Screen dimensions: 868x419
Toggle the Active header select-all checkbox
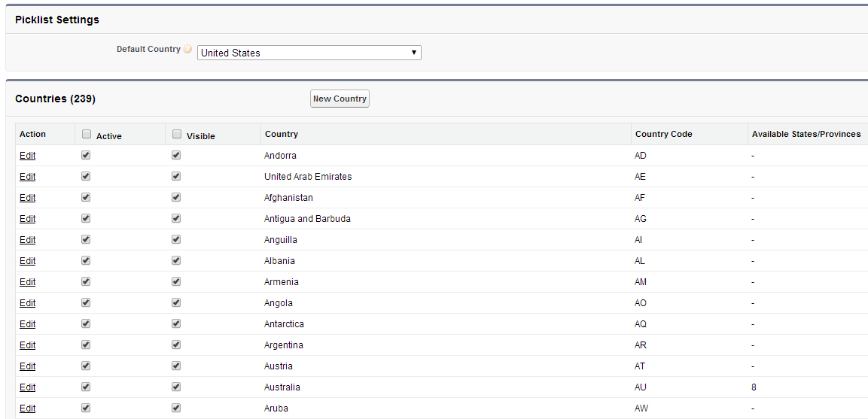87,135
